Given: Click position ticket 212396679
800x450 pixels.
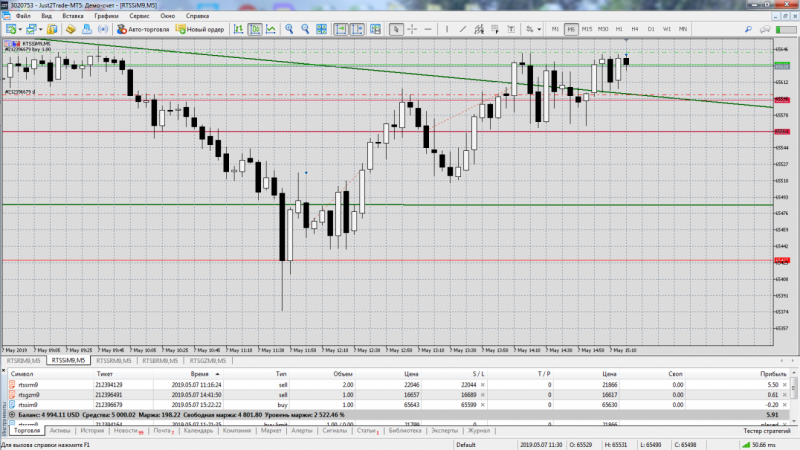Looking at the screenshot, I should (x=109, y=405).
